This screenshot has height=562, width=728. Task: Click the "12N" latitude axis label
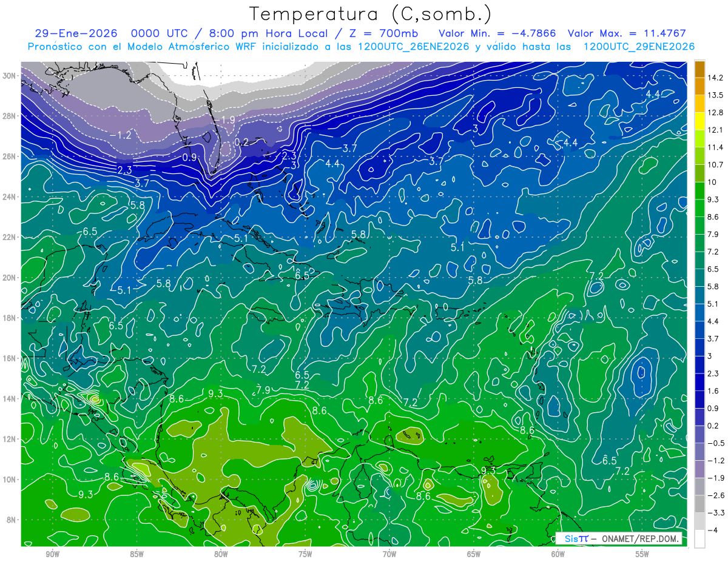click(9, 439)
